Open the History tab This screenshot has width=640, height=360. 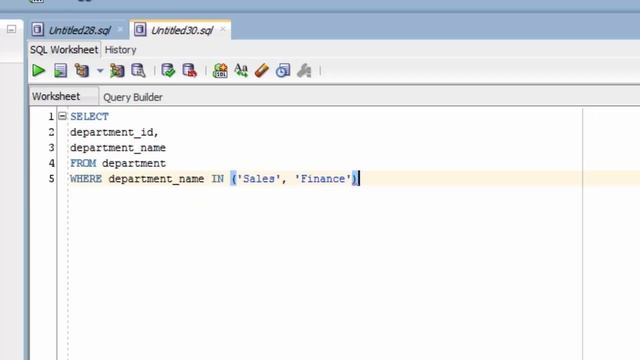tap(120, 50)
